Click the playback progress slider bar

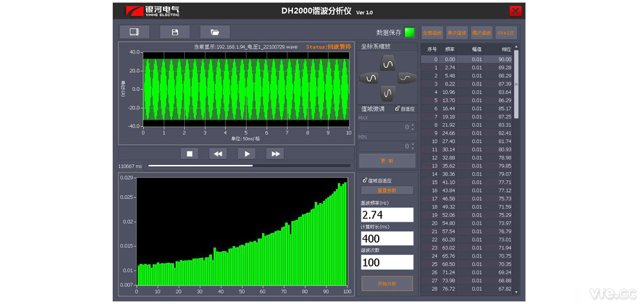coord(249,166)
